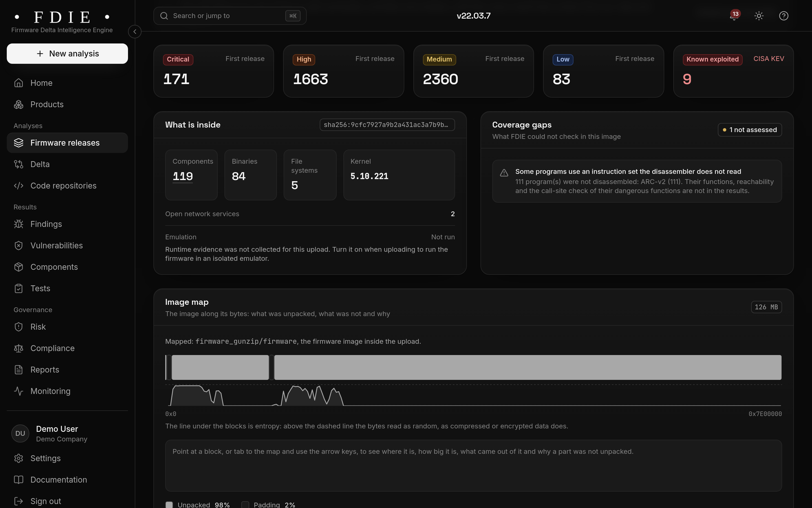
Task: Click the Components box icon
Action: point(18,267)
